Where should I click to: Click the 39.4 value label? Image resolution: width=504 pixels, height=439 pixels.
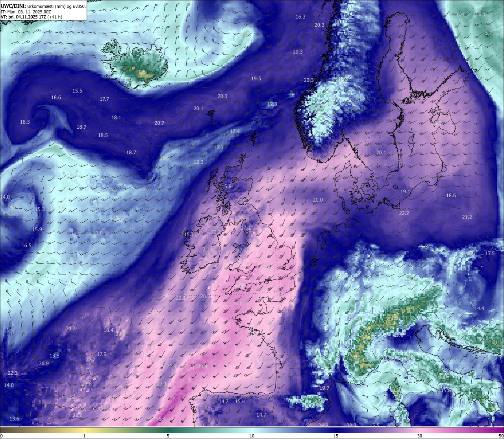[202, 366]
